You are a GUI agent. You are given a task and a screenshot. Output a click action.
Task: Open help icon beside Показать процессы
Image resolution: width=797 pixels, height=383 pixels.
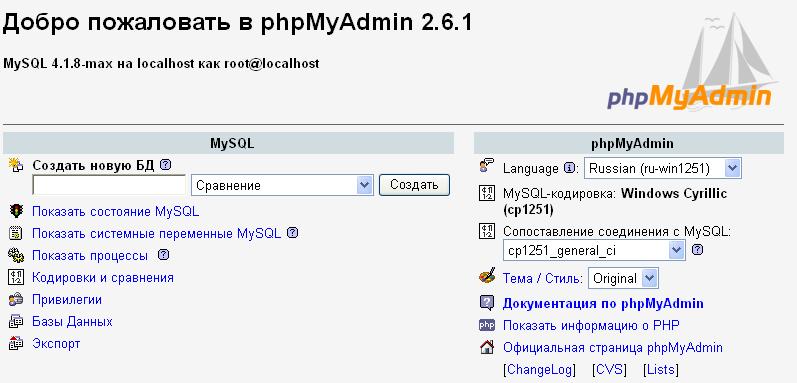coord(163,255)
